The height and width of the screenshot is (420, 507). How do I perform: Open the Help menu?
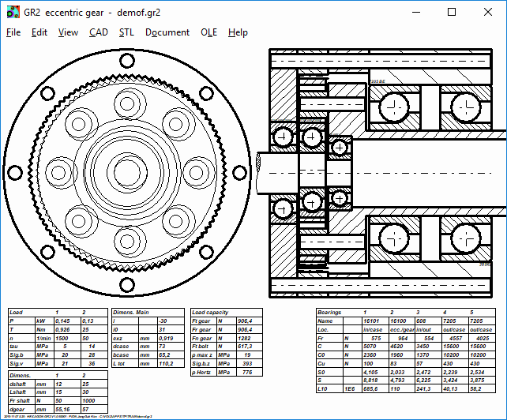(238, 32)
